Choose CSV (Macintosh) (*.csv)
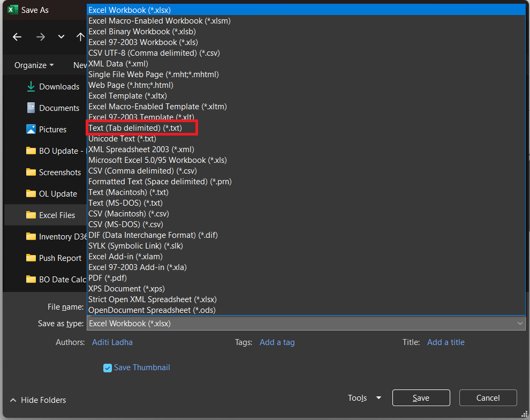The width and height of the screenshot is (530, 420). click(x=306, y=214)
